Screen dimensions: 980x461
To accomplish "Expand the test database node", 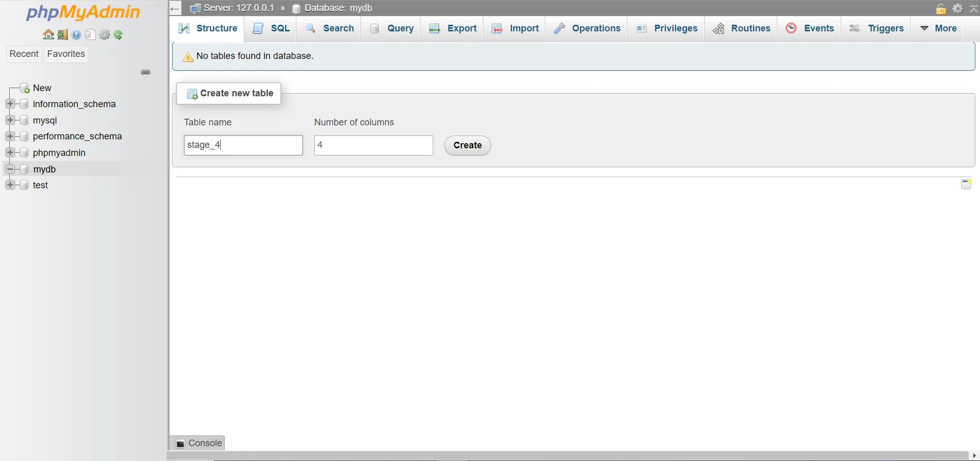I will click(10, 185).
